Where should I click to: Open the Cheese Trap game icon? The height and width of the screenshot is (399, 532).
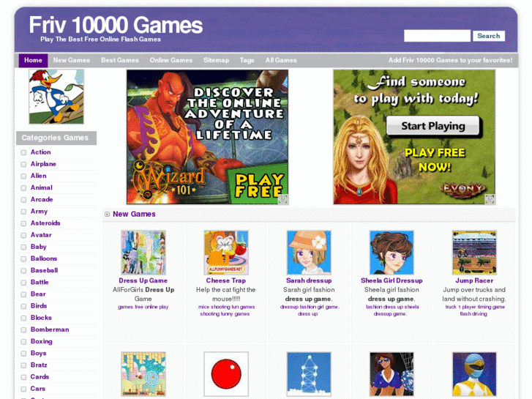pyautogui.click(x=226, y=253)
